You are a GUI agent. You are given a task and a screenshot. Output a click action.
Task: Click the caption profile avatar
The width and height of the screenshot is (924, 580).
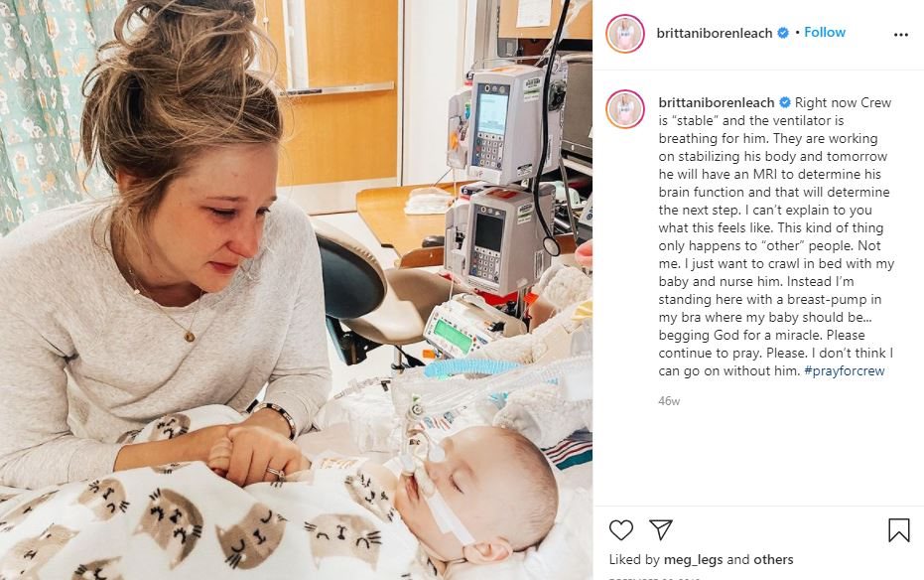[x=624, y=109]
